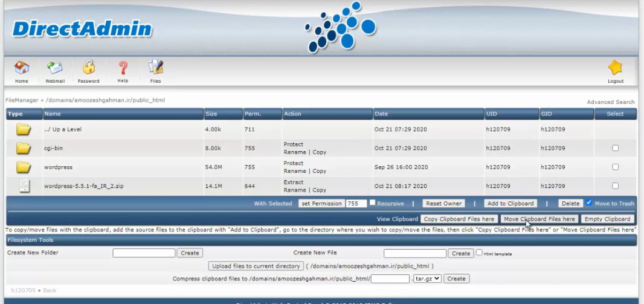
Task: Click the wordpress folder icon
Action: pos(24,167)
